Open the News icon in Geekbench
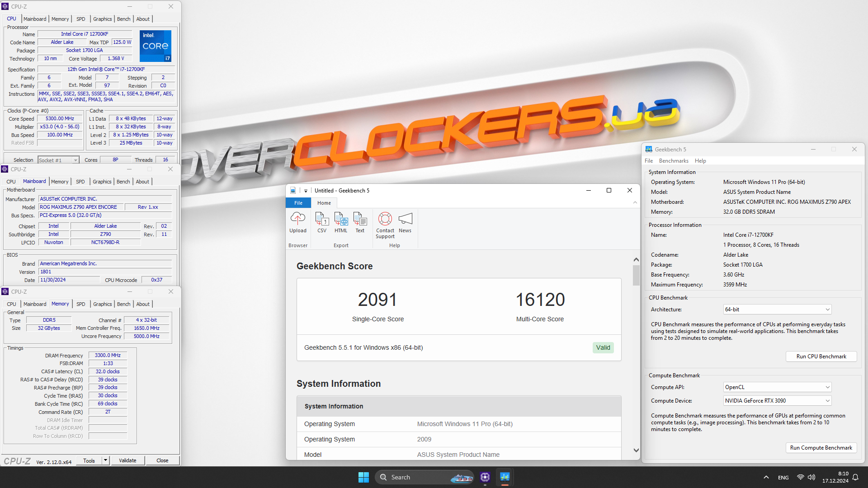The width and height of the screenshot is (868, 488). click(x=405, y=223)
